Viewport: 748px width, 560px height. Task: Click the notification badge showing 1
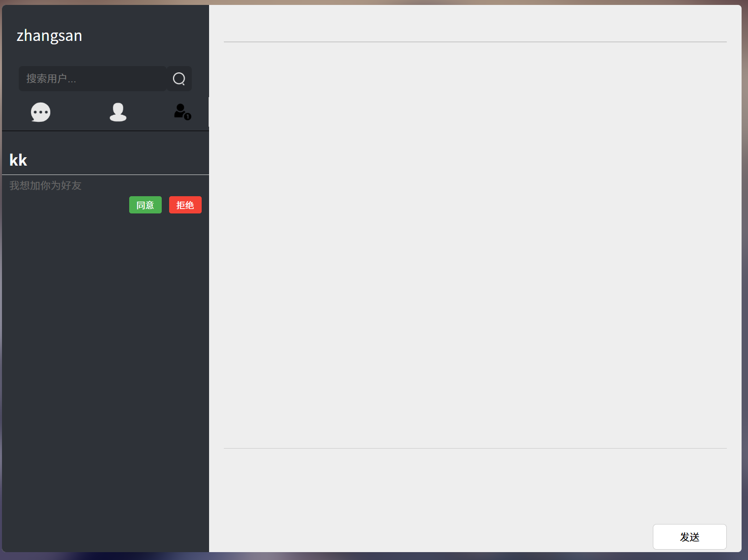click(x=187, y=117)
